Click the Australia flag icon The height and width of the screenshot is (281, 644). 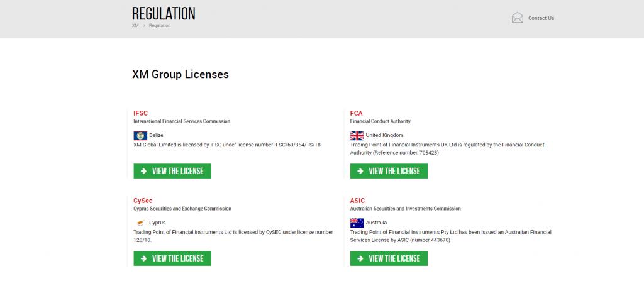coord(357,223)
